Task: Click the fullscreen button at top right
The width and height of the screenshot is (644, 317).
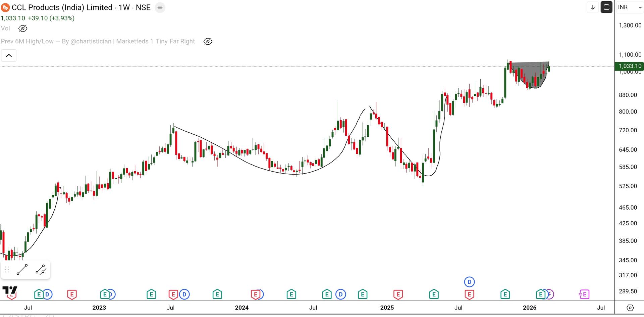Action: click(606, 7)
